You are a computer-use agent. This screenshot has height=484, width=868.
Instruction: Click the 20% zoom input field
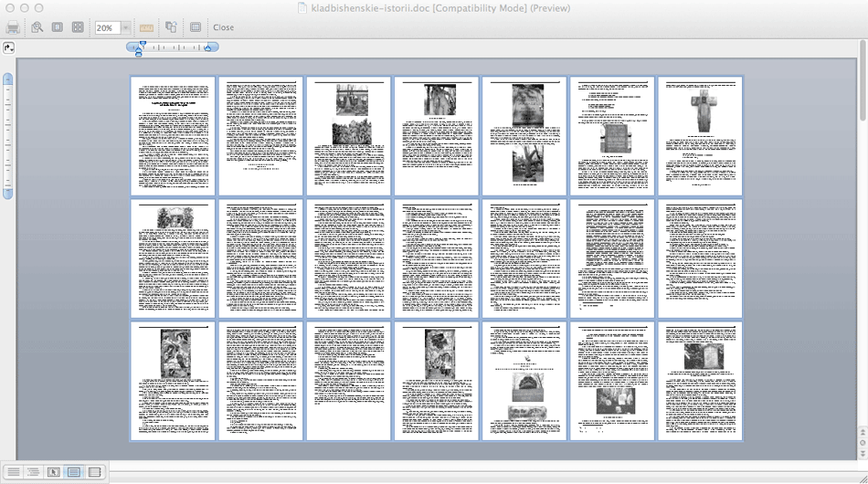107,27
